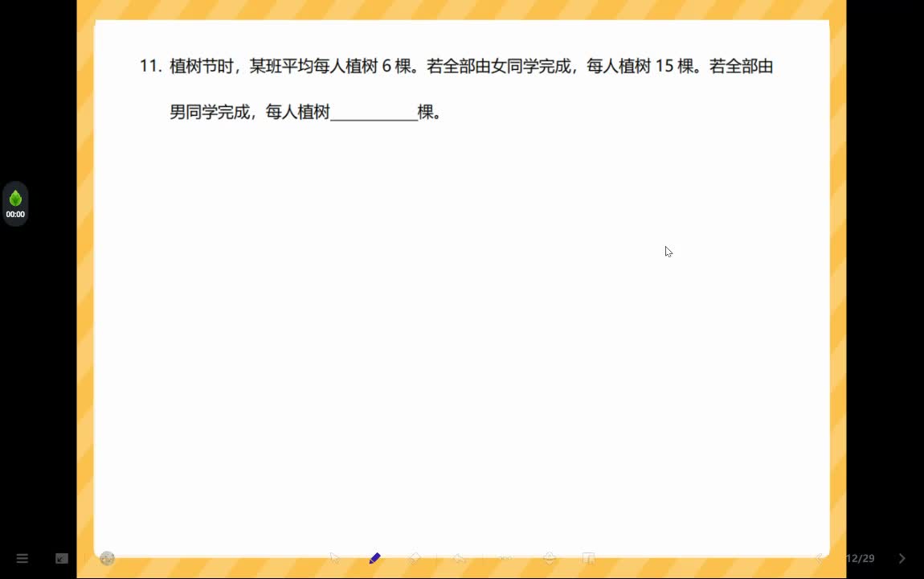Go to the previous slide
The width and height of the screenshot is (924, 579).
coord(819,558)
